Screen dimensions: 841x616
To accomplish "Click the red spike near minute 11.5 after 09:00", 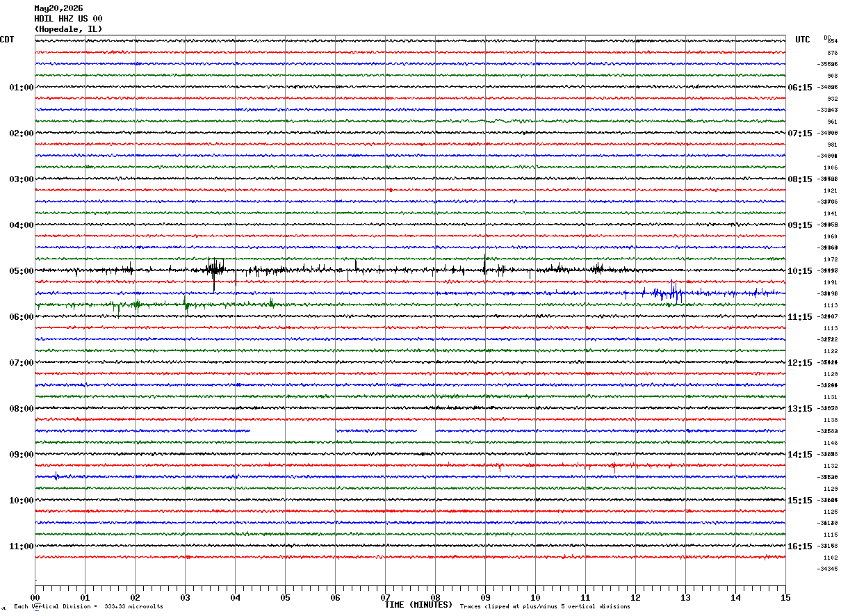I will pos(613,466).
